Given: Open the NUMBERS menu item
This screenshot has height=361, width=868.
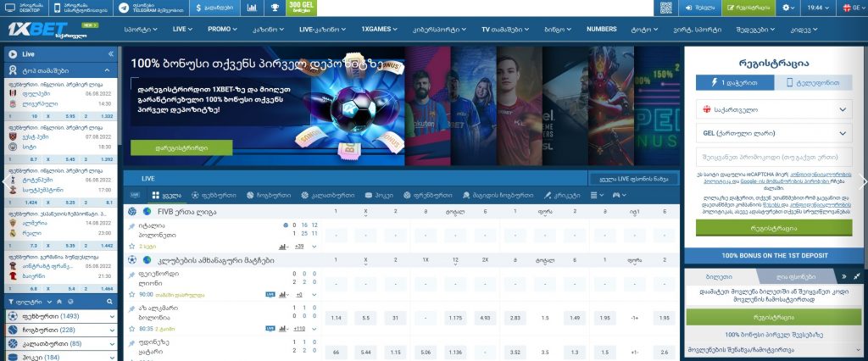Looking at the screenshot, I should click(601, 29).
